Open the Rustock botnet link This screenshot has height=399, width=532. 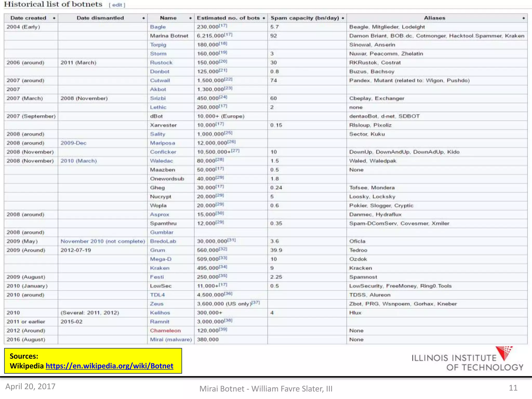click(x=161, y=63)
